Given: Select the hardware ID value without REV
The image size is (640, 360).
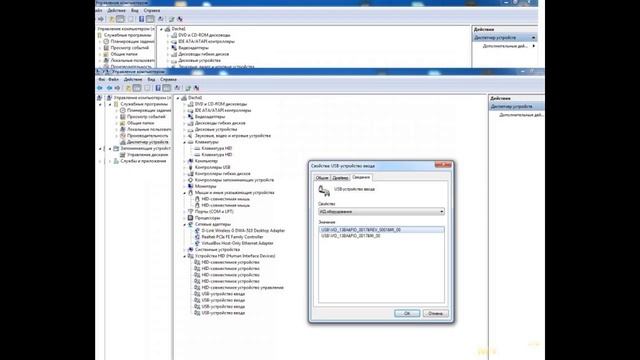Looking at the screenshot, I should coord(351,236).
